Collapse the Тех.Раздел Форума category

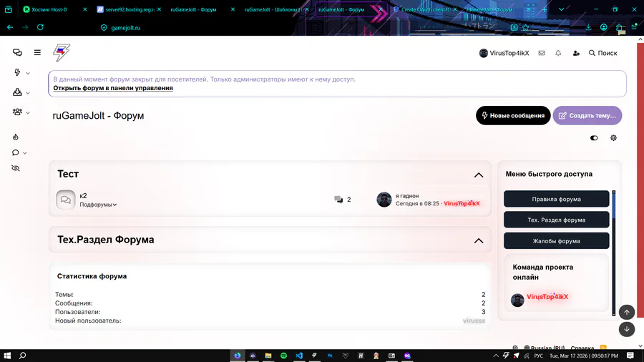coord(479,240)
